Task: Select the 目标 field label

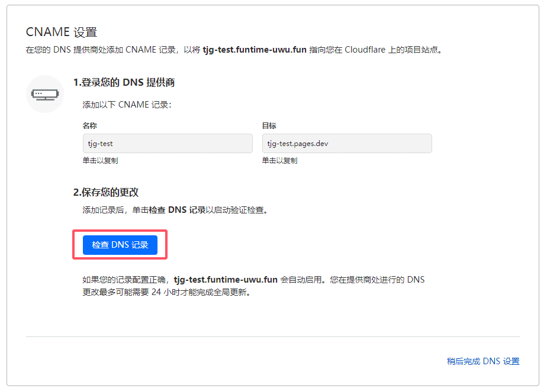Action: point(269,126)
